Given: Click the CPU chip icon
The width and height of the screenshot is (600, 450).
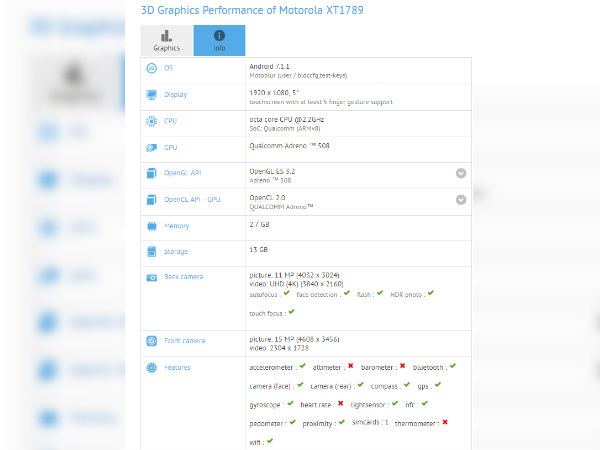Looking at the screenshot, I should tap(152, 121).
